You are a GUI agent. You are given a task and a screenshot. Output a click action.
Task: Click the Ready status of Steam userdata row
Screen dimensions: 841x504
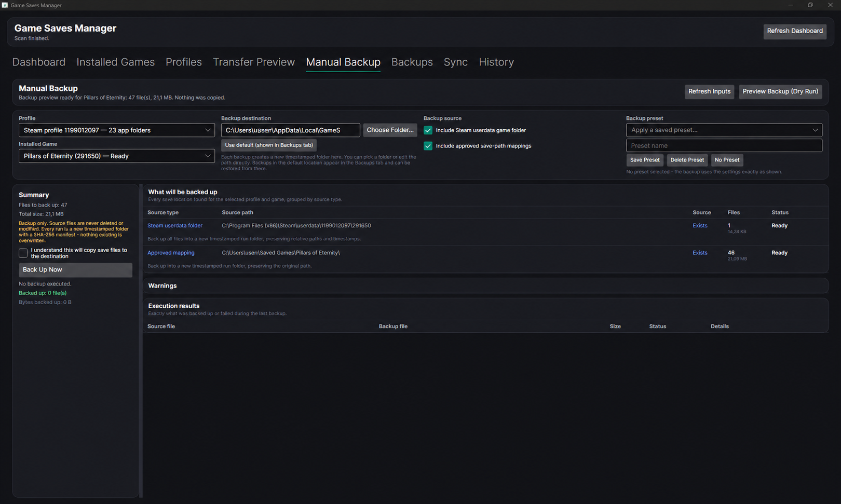779,226
